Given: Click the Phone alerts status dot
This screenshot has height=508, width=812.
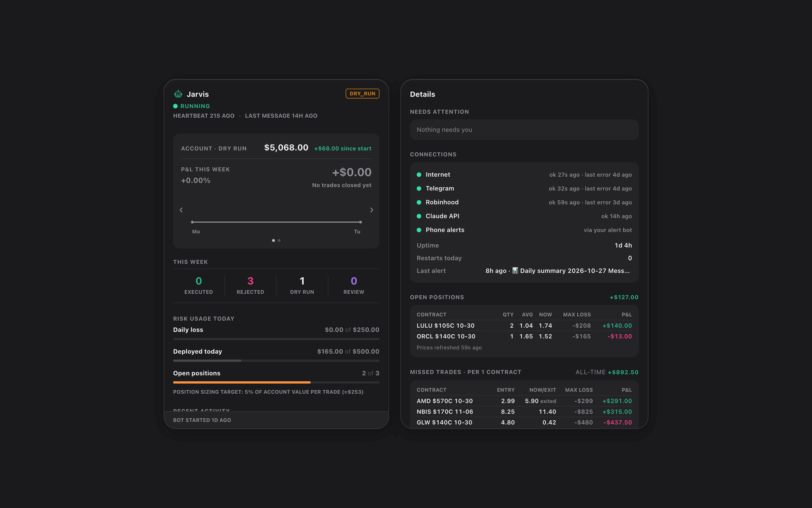Looking at the screenshot, I should pyautogui.click(x=419, y=230).
